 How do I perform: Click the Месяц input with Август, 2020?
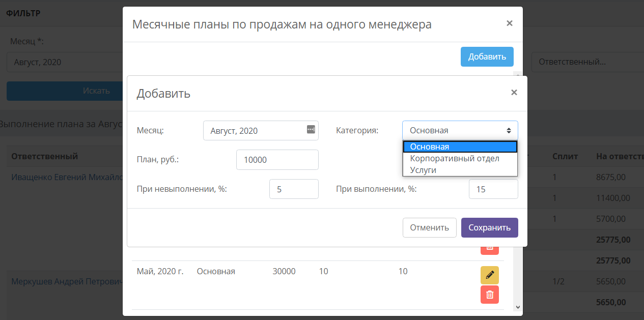(x=261, y=130)
